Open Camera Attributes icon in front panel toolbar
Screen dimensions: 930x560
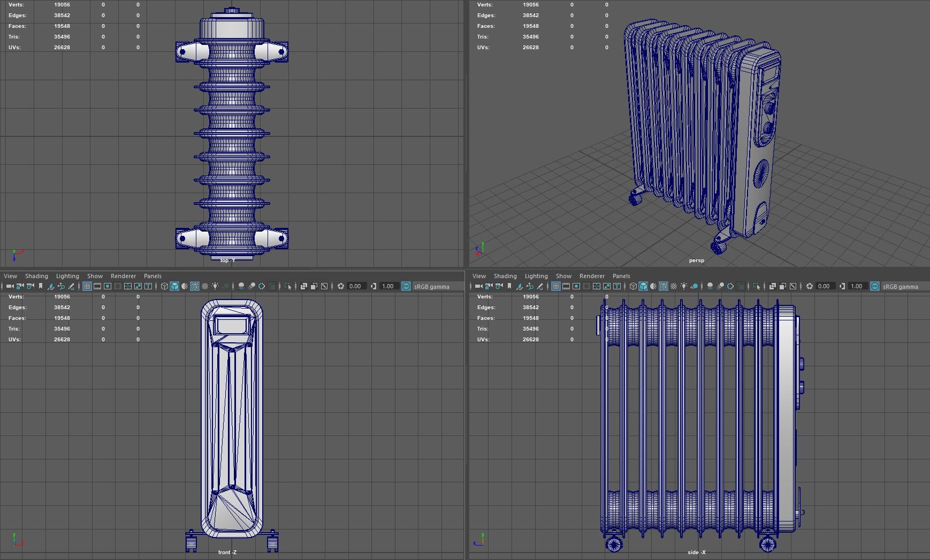(30, 286)
